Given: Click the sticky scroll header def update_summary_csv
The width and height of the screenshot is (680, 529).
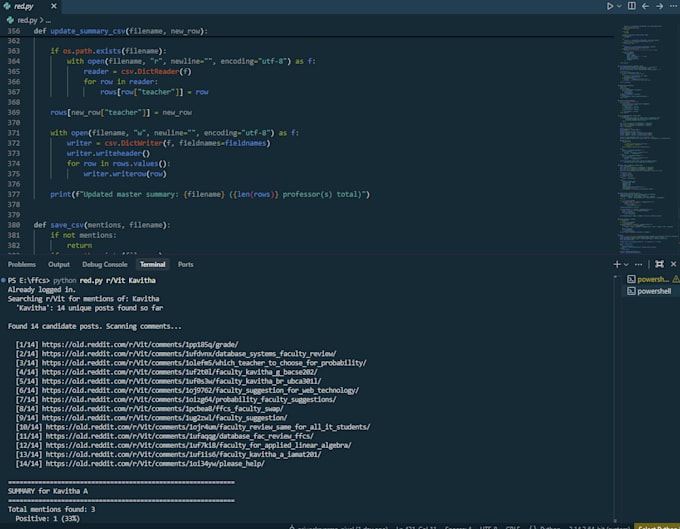Looking at the screenshot, I should point(120,31).
